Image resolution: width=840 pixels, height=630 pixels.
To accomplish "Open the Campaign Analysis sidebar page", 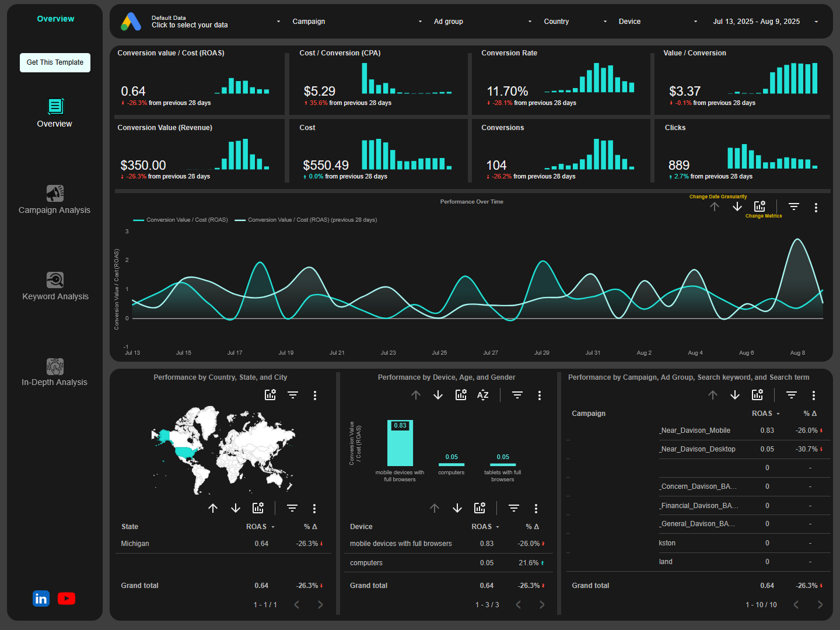I will [54, 201].
